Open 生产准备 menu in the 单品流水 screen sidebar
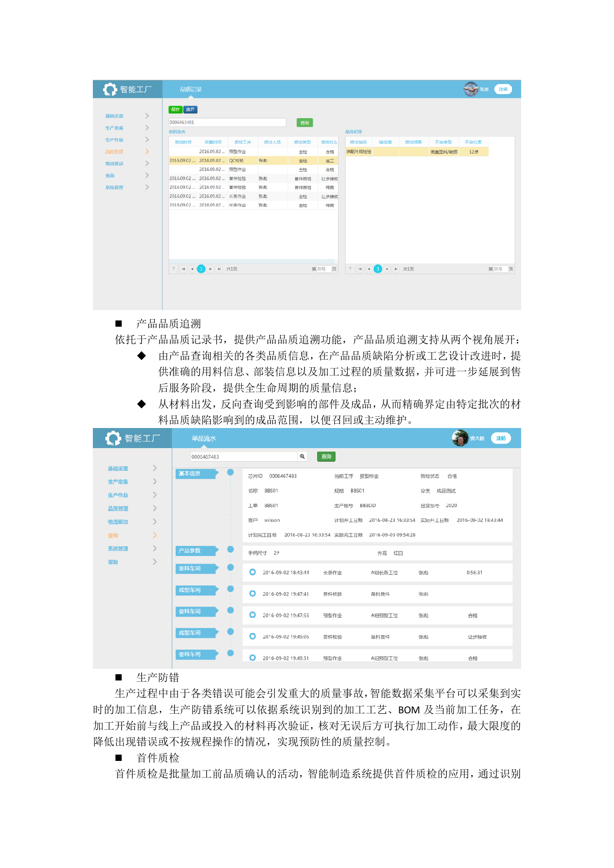Image resolution: width=614 pixels, height=868 pixels. click(x=118, y=481)
